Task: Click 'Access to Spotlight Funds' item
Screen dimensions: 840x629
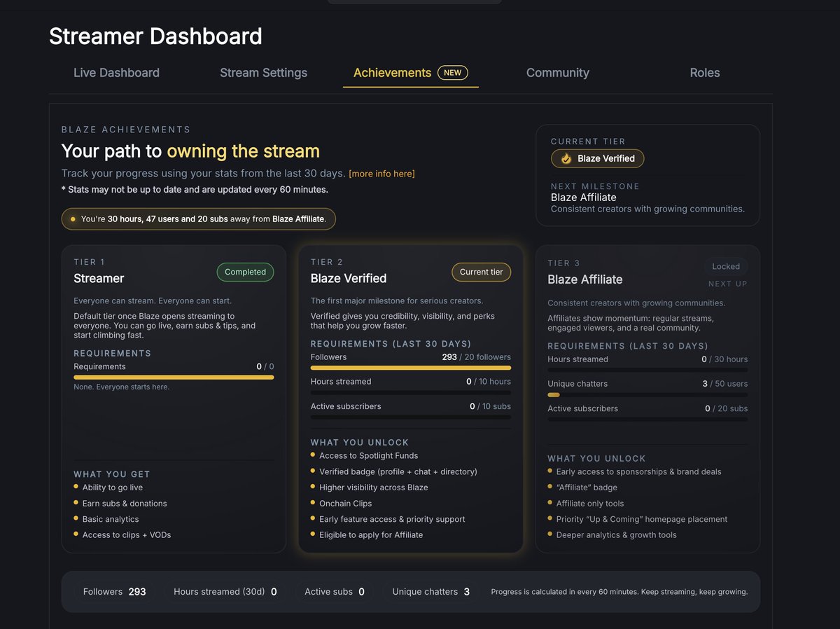Action: (369, 455)
